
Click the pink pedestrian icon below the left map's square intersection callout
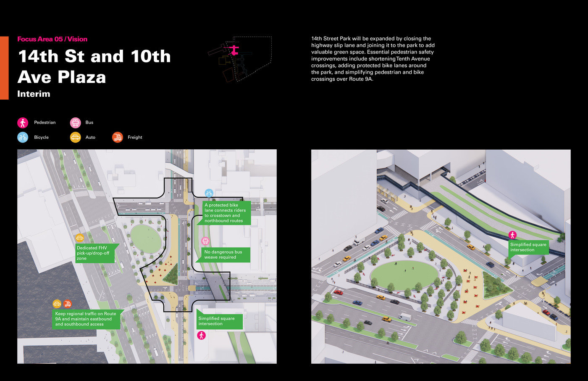pyautogui.click(x=201, y=336)
